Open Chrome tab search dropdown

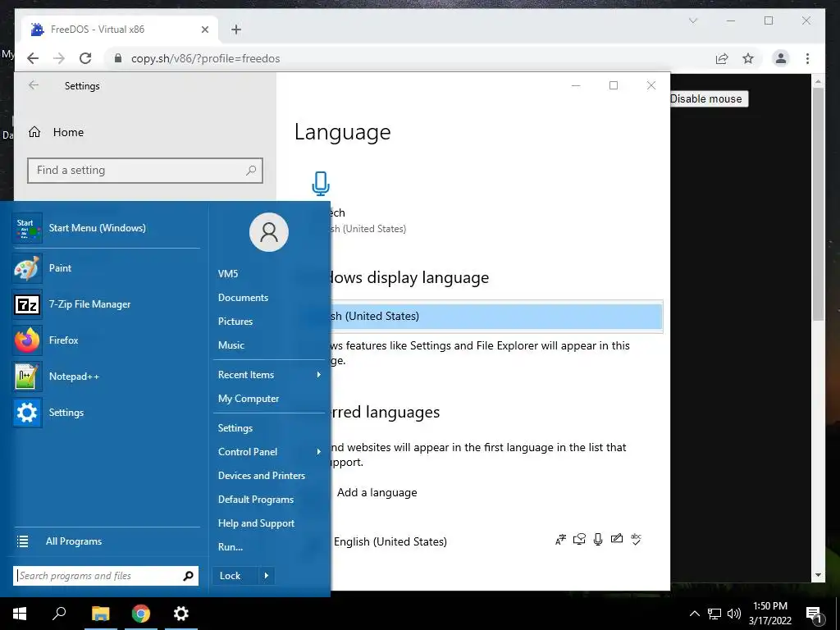click(692, 21)
